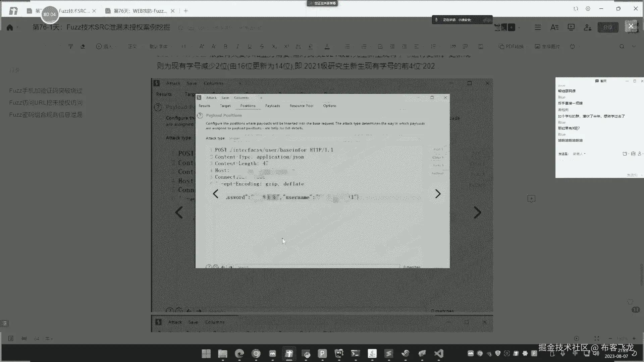Toggle underline formatting in toolbar
644x362 pixels.
(250, 47)
